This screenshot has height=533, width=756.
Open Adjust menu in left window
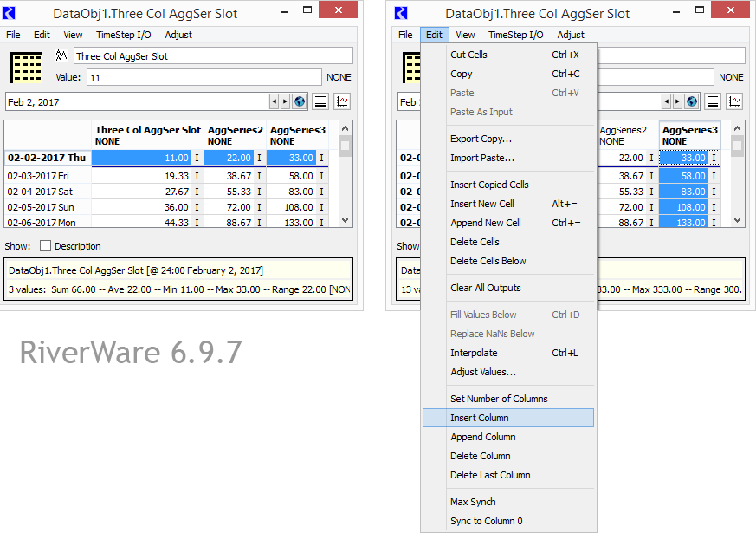(178, 35)
